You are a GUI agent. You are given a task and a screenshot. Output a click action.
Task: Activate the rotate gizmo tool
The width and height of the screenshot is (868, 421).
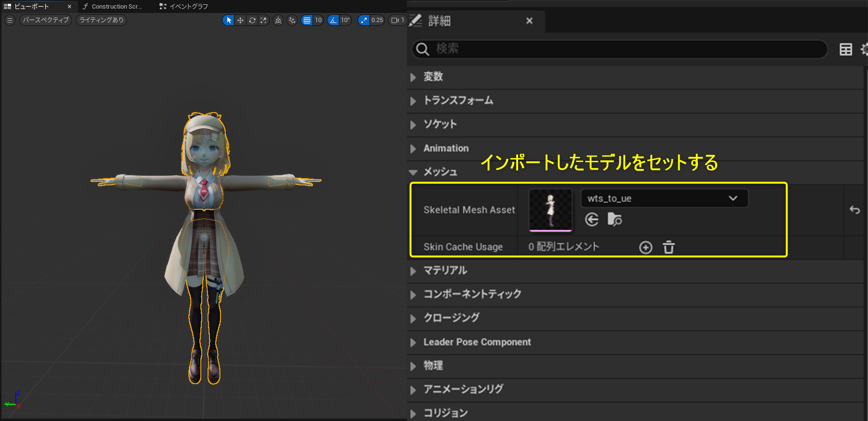point(252,20)
